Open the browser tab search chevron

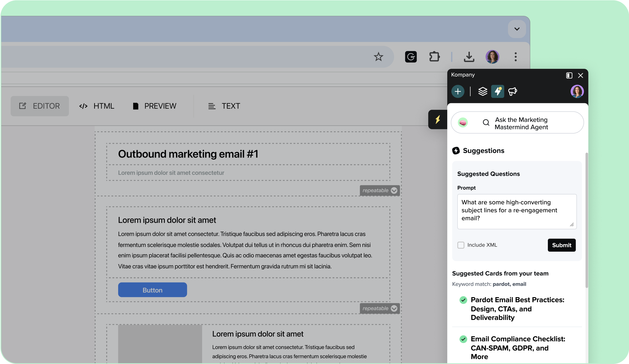[x=517, y=29]
